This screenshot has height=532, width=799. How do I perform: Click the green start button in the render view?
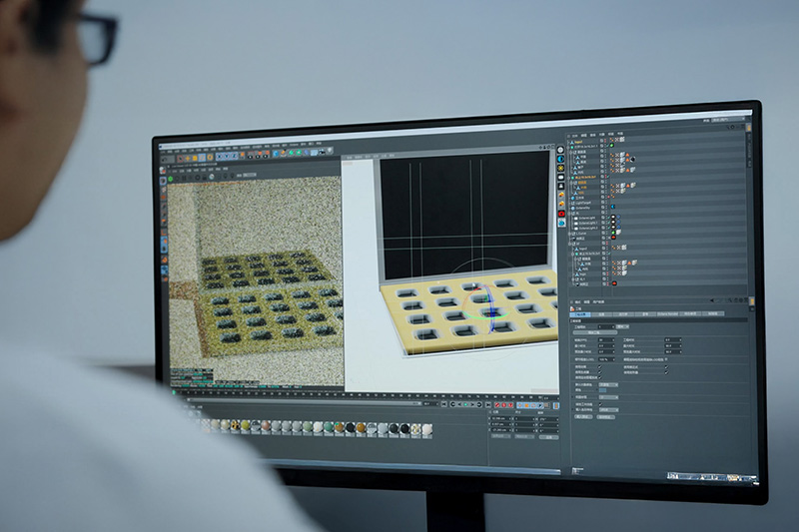[172, 179]
